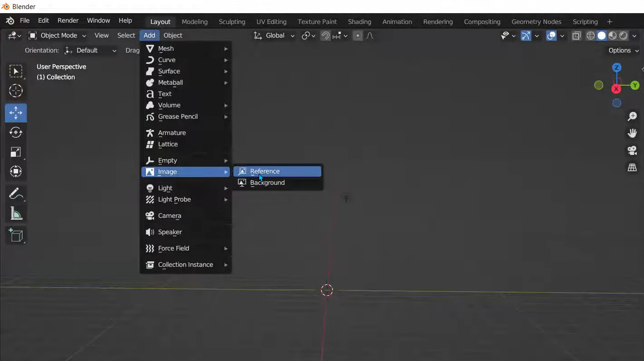The height and width of the screenshot is (361, 644).
Task: Activate the Rotate tool
Action: pyautogui.click(x=16, y=132)
